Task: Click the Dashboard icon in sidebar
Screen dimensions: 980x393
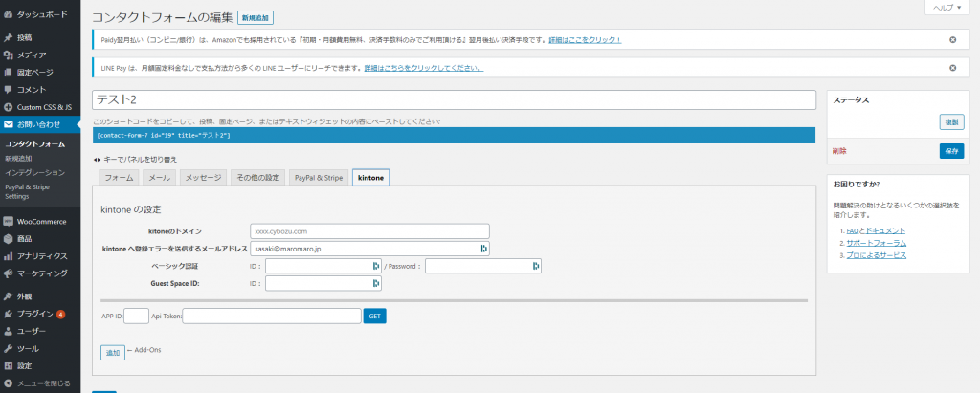Action: tap(9, 16)
